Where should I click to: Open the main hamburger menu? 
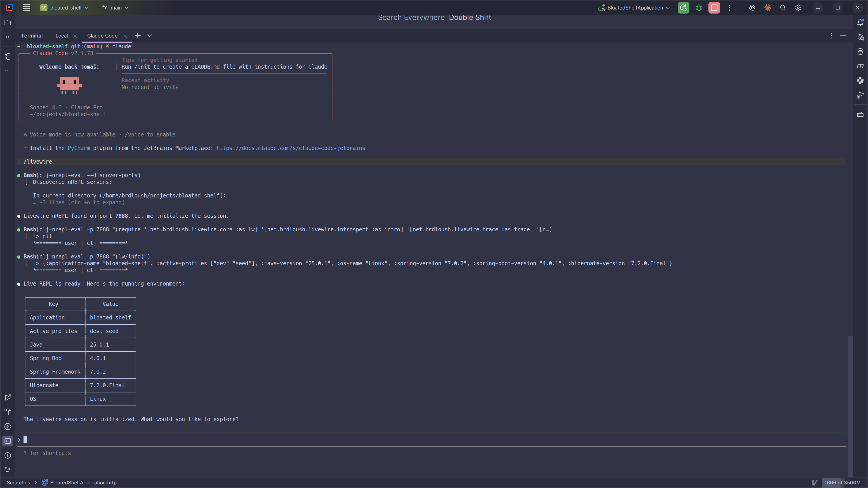click(26, 7)
